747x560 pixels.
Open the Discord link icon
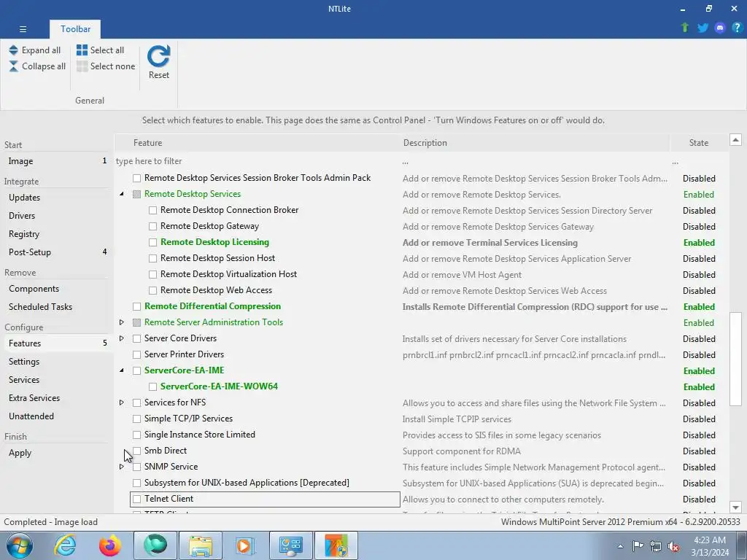click(x=720, y=28)
